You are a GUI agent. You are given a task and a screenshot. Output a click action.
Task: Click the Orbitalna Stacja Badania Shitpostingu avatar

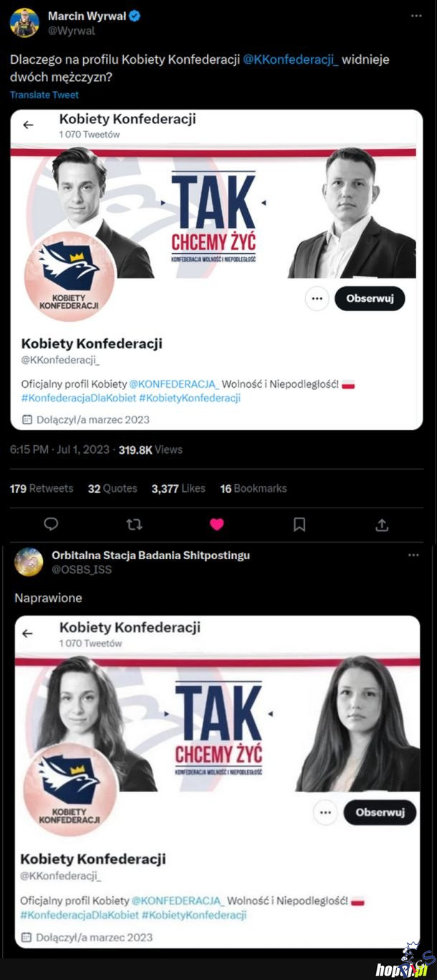(x=29, y=561)
